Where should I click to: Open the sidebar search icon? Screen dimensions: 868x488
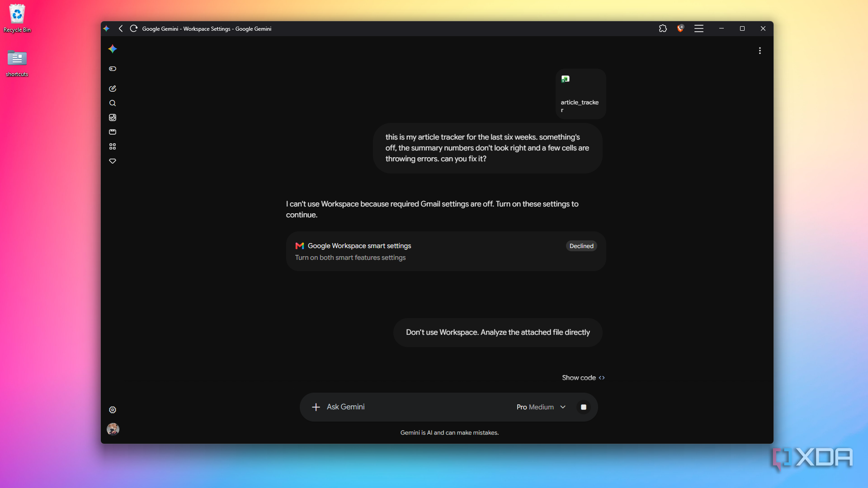pos(113,103)
